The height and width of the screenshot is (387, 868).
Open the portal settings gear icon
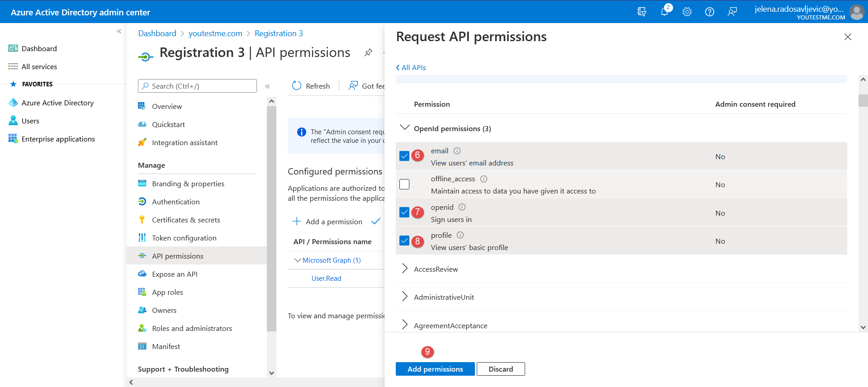687,12
